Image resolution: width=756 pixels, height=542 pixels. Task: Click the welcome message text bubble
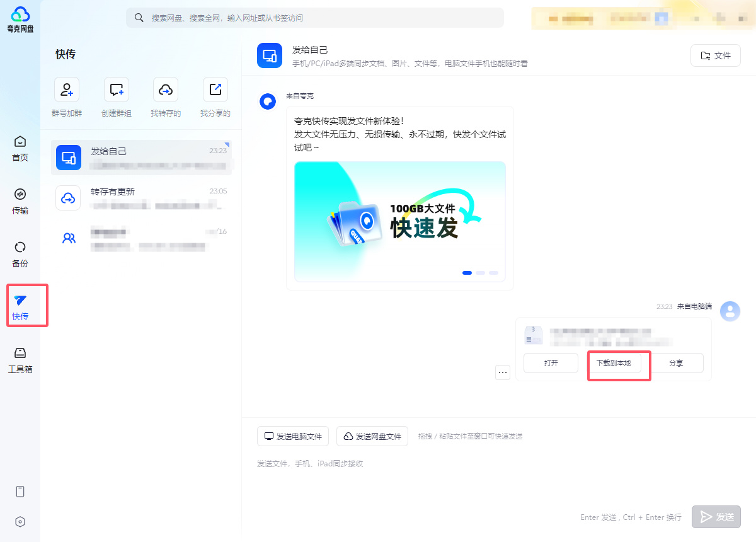pyautogui.click(x=400, y=198)
